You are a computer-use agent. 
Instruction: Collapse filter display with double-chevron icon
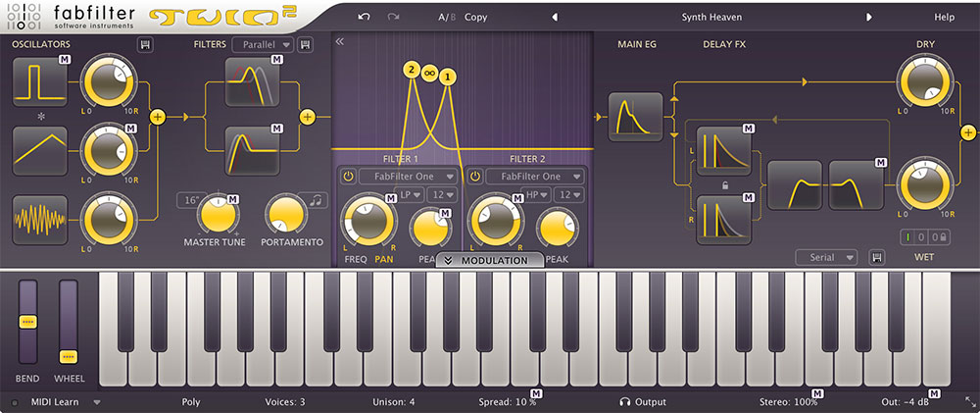(339, 42)
